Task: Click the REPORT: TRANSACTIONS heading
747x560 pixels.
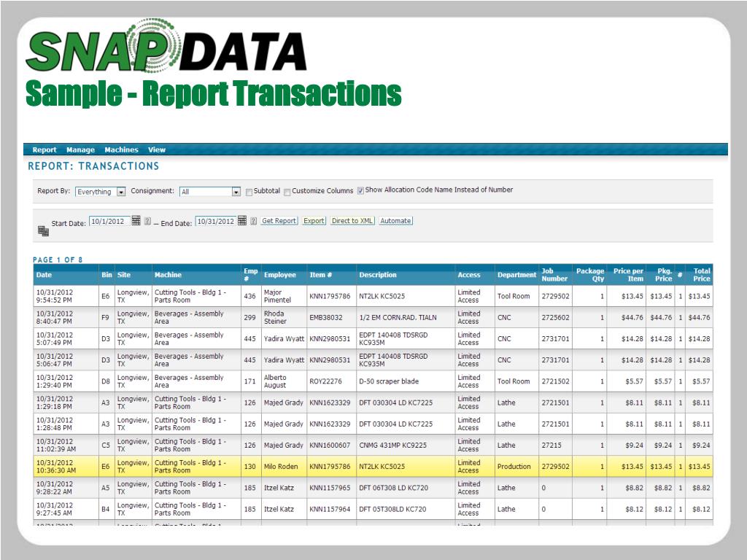Action: pos(93,166)
